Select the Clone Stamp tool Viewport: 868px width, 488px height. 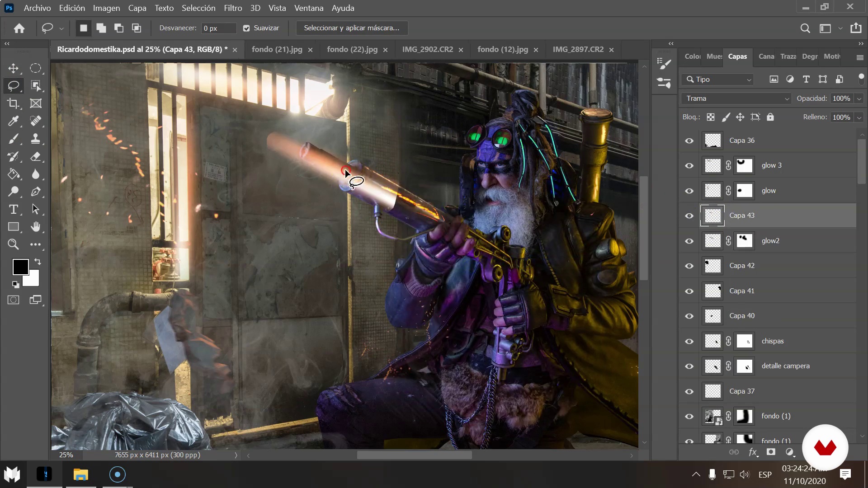point(36,139)
